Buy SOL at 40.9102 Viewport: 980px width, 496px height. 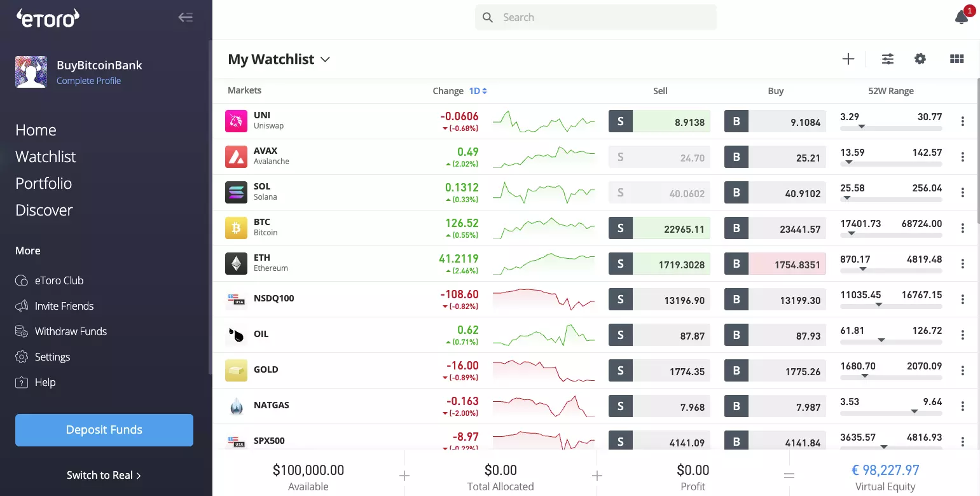pos(775,193)
